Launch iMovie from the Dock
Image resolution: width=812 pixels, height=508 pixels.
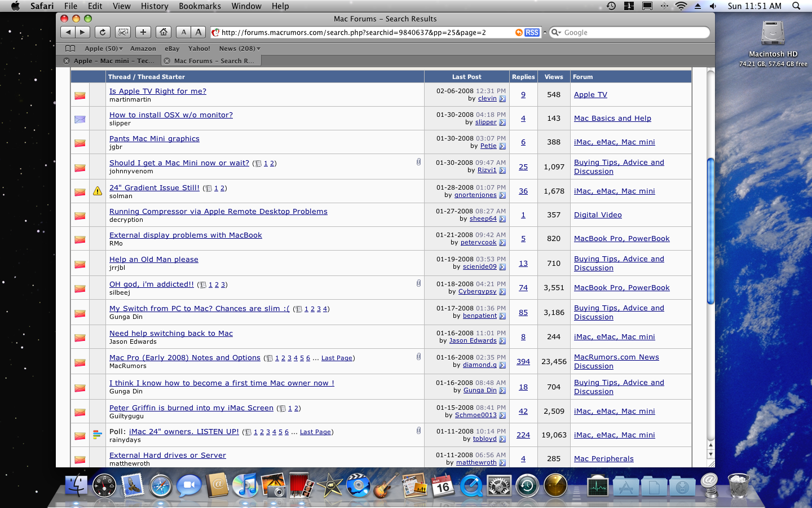click(330, 484)
